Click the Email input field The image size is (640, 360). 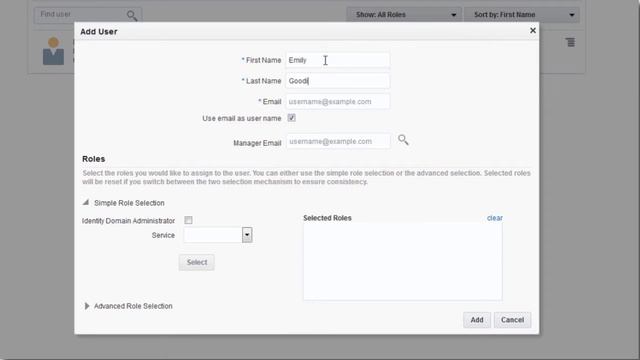[x=338, y=102]
